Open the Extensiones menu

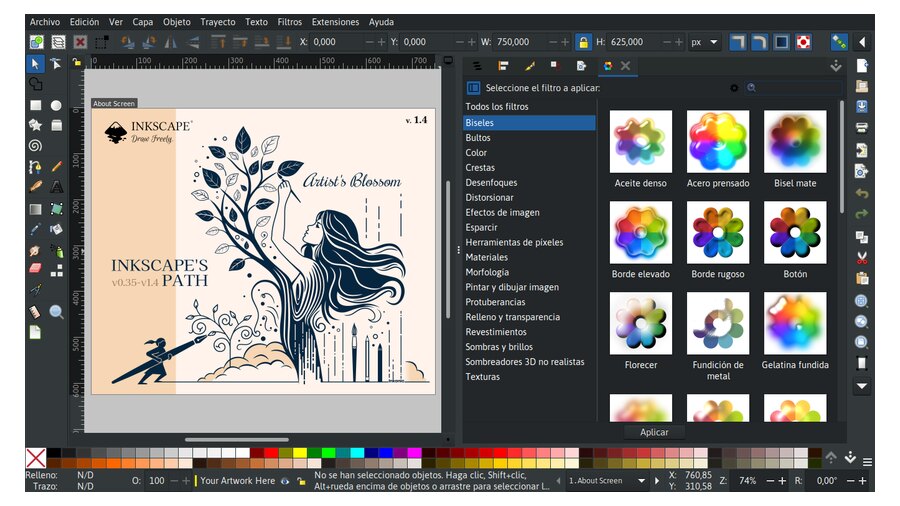335,22
